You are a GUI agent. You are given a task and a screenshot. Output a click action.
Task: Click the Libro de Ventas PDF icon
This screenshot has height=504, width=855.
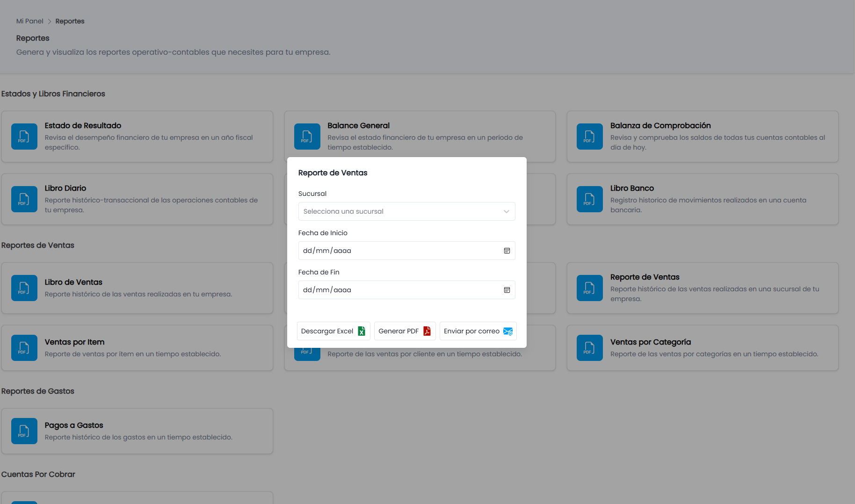[x=24, y=288]
